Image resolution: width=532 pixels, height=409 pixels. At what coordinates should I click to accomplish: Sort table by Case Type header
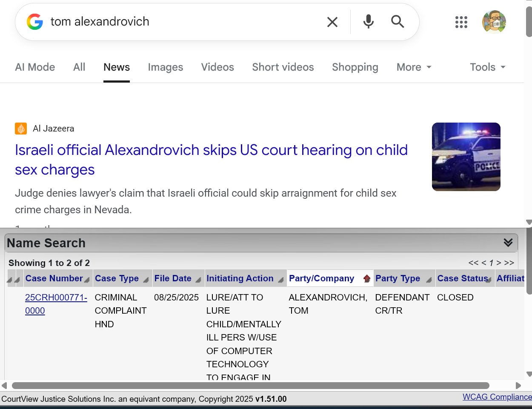pos(117,278)
